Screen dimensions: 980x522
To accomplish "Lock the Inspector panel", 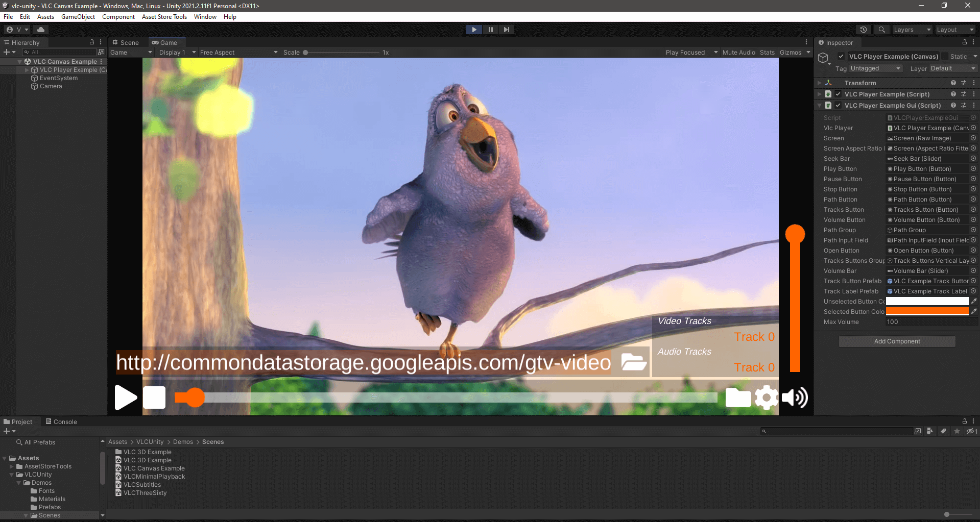I will click(964, 42).
